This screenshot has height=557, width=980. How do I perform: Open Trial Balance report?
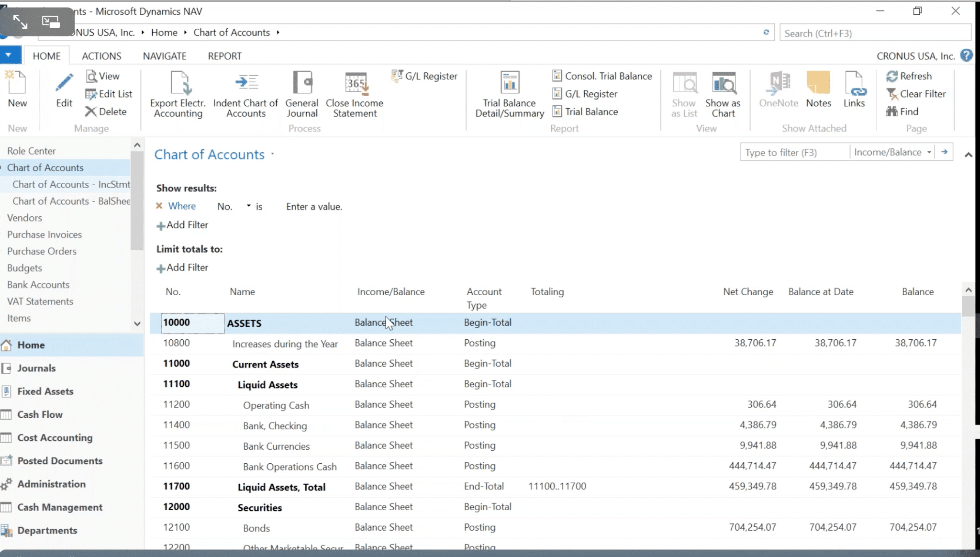click(585, 111)
